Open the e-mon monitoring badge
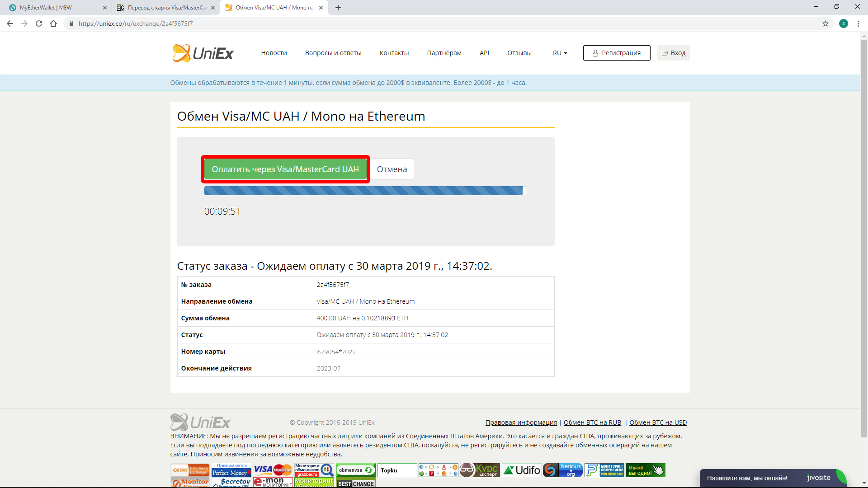This screenshot has height=488, width=868. 273,483
